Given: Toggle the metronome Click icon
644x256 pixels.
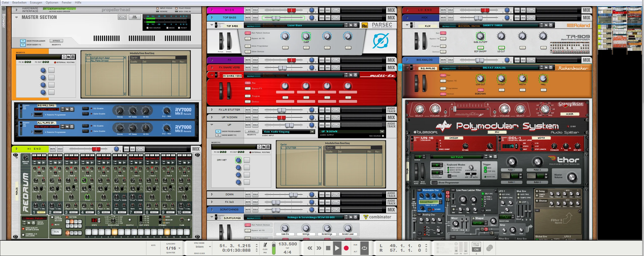Looking at the screenshot, I should 265,245.
